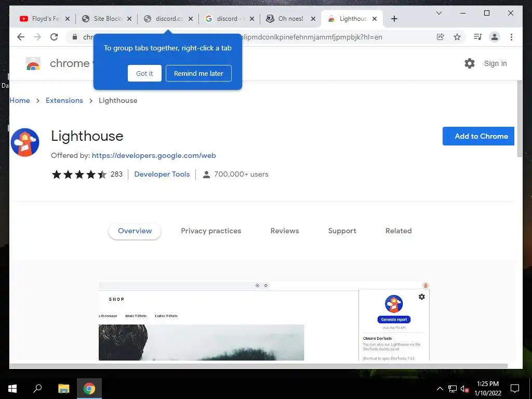Open the notification center icon

pos(515,389)
